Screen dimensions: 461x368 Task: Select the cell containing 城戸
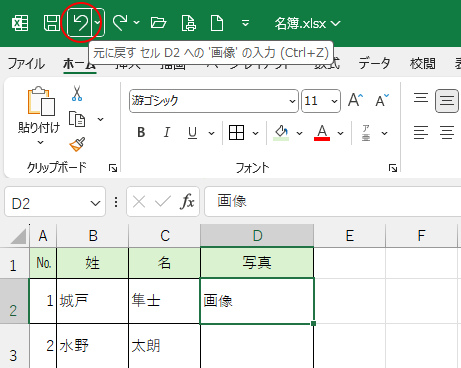[93, 301]
